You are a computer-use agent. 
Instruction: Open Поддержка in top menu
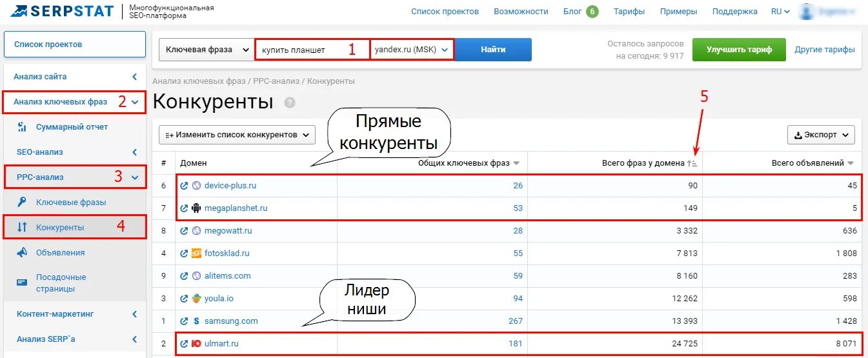(735, 12)
